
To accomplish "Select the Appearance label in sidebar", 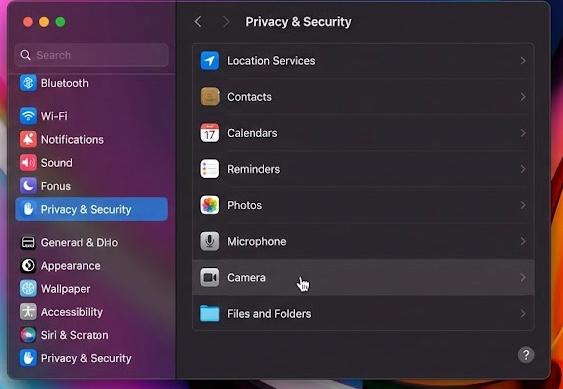I will pyautogui.click(x=70, y=266).
